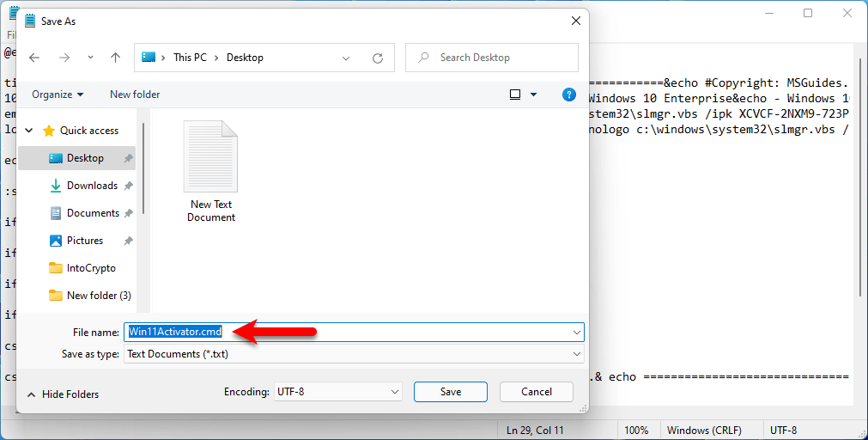Refresh the Desktop folder view
This screenshot has width=868, height=440.
tap(378, 58)
